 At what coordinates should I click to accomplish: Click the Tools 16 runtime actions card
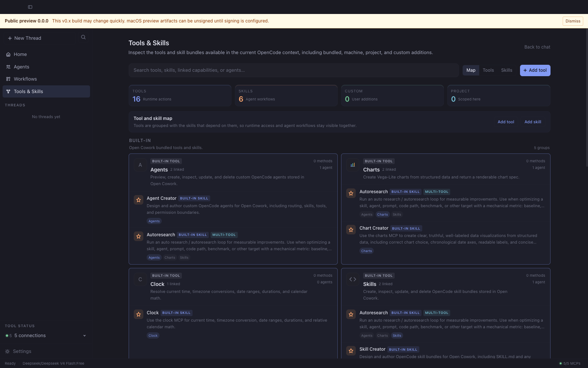coord(180,96)
